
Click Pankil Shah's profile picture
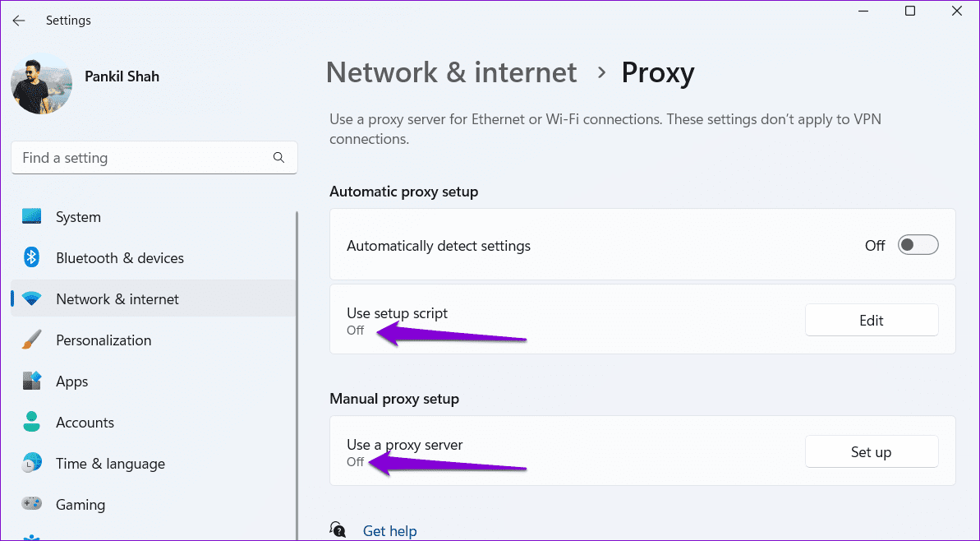(x=41, y=84)
